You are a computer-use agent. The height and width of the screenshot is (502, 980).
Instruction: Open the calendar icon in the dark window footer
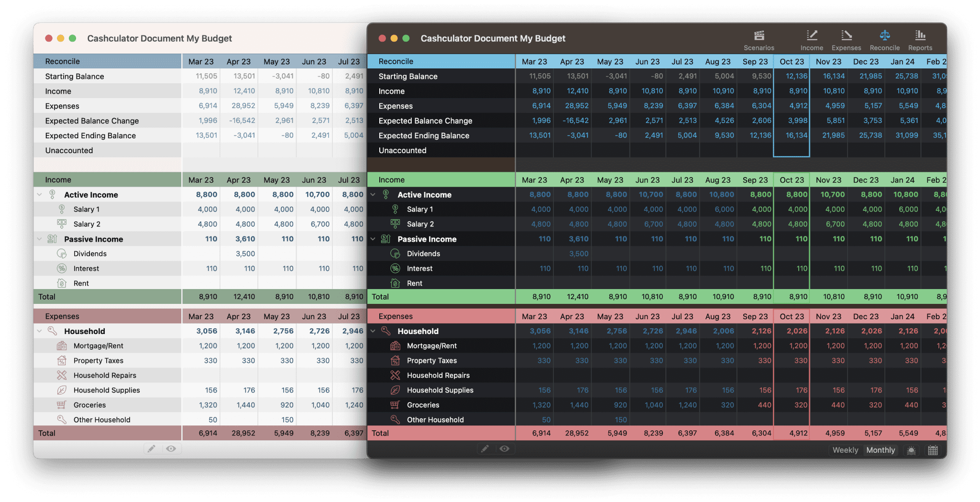pyautogui.click(x=933, y=450)
